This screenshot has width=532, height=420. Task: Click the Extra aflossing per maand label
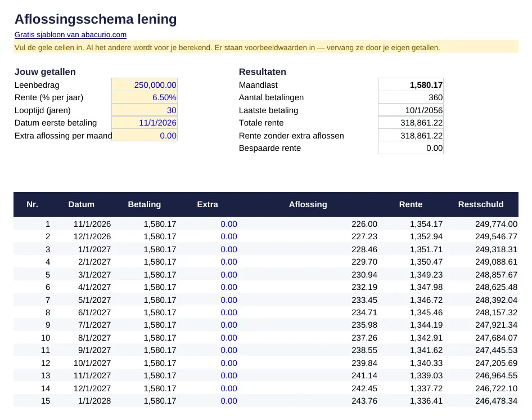[x=63, y=136]
